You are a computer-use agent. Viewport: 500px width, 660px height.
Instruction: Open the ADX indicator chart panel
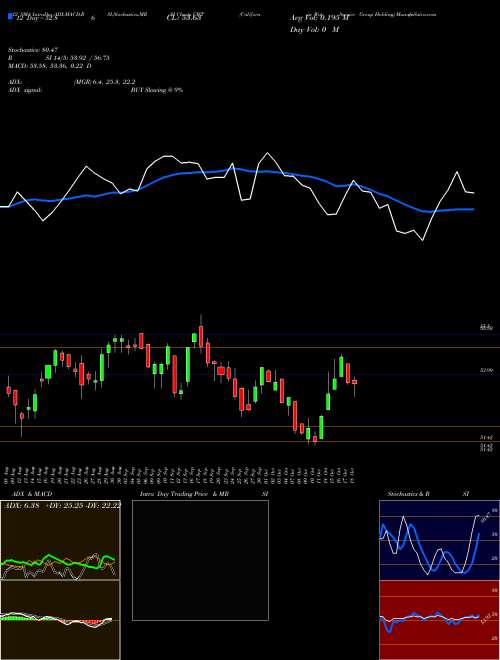(60, 540)
